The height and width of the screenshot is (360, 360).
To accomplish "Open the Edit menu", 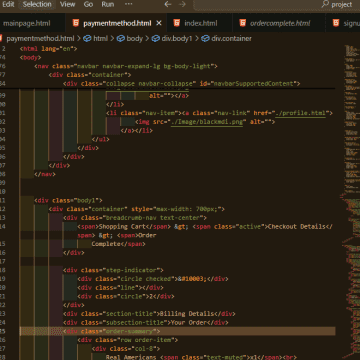I will click(8, 4).
